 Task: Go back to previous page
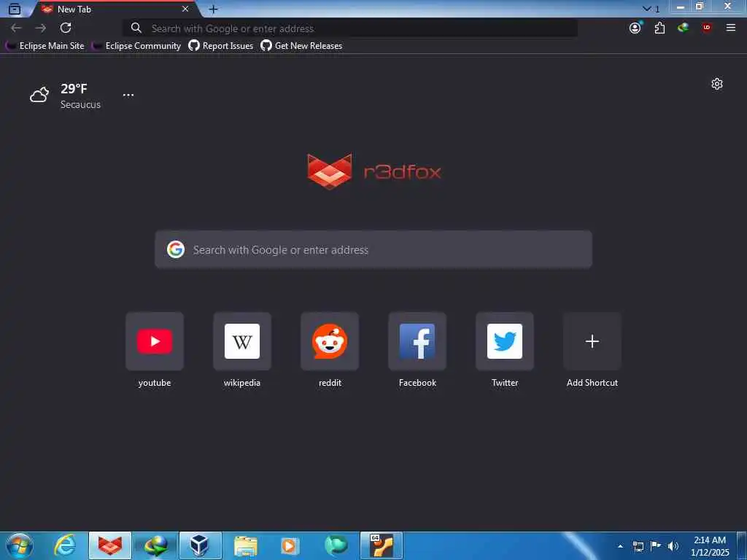(x=16, y=28)
